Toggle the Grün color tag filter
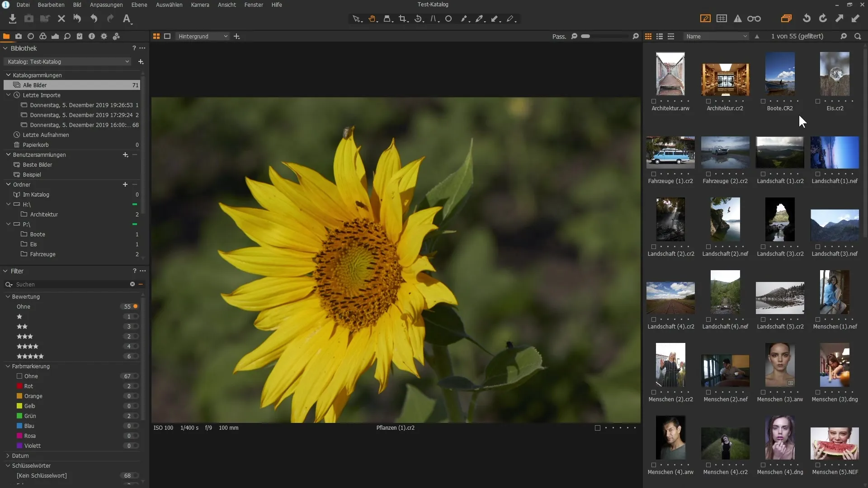The image size is (868, 488). [135, 416]
